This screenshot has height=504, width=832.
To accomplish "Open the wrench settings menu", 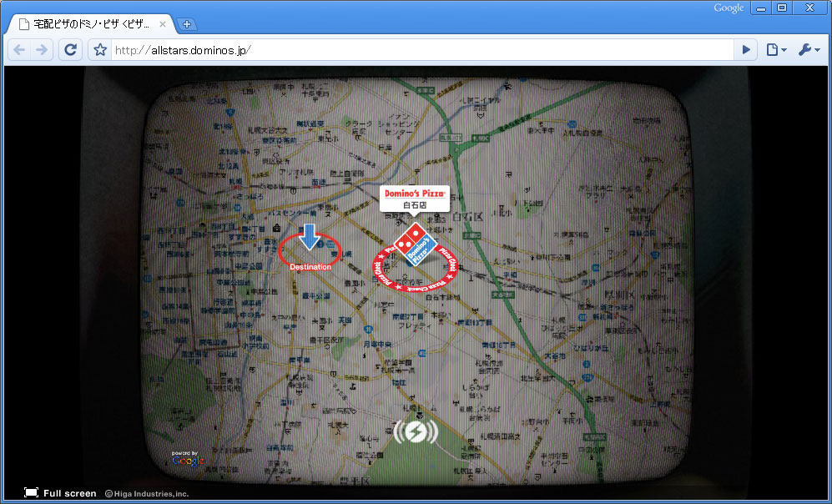I will (x=809, y=50).
